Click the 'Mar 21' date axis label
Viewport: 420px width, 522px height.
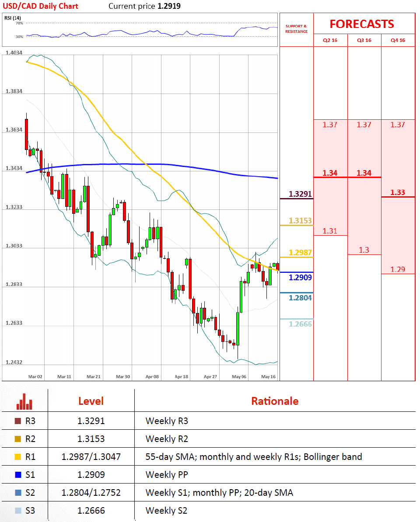94,376
